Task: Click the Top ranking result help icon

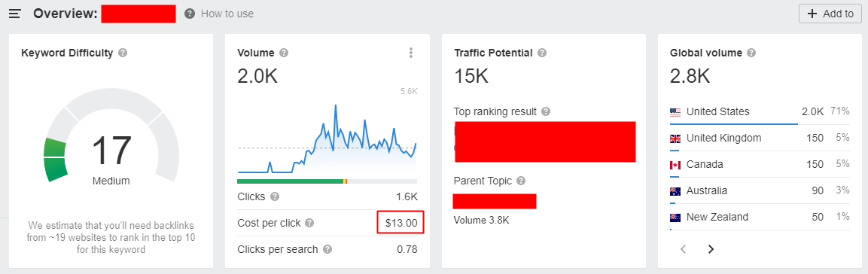Action: [x=546, y=111]
